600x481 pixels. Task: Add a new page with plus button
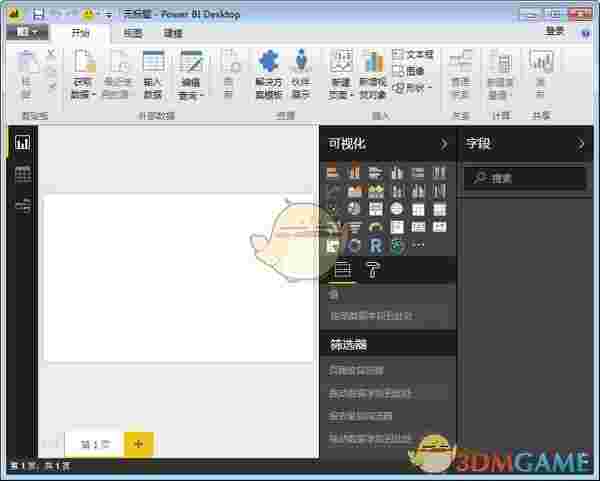138,443
